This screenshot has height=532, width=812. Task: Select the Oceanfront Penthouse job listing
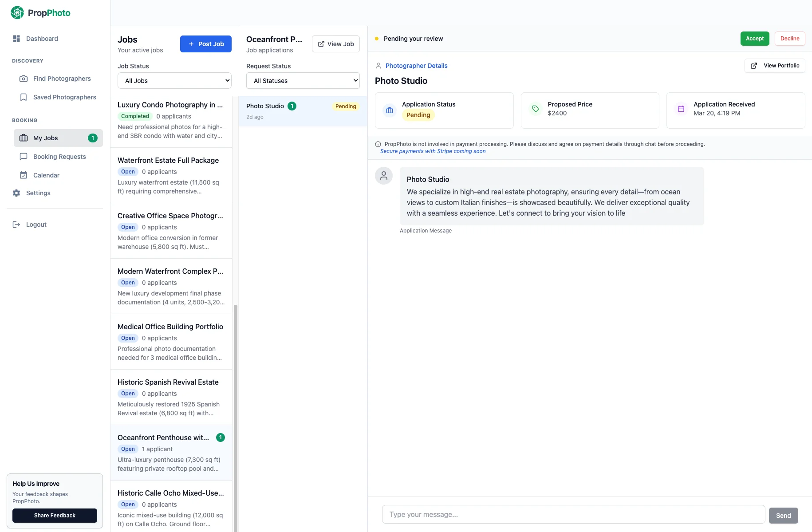170,452
